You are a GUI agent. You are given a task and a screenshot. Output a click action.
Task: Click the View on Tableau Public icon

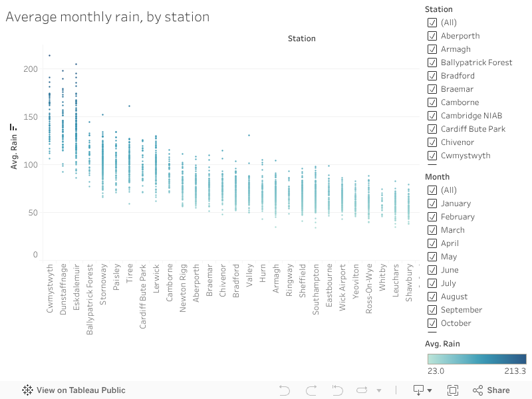27,390
